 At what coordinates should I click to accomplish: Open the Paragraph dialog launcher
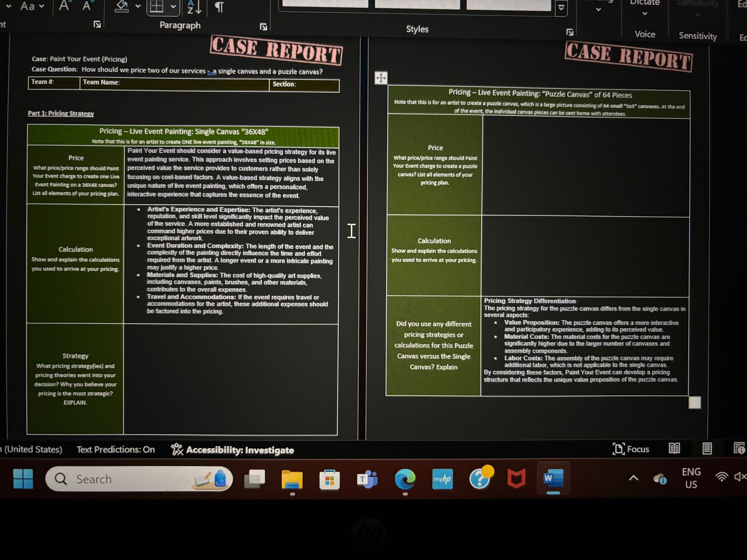[263, 26]
